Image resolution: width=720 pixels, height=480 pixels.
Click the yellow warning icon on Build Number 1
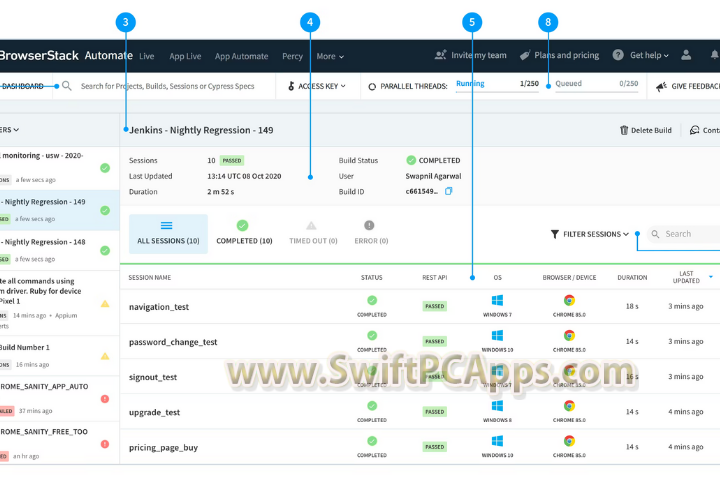tap(105, 356)
